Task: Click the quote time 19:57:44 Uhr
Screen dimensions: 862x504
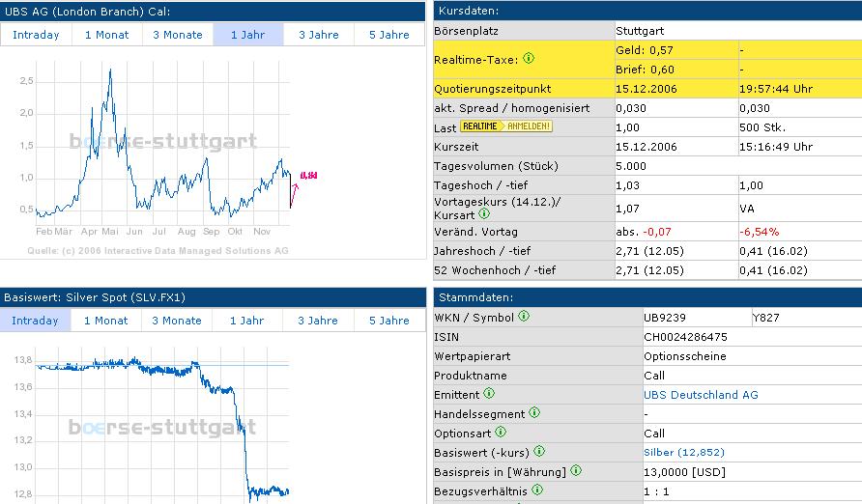Action: click(x=776, y=89)
